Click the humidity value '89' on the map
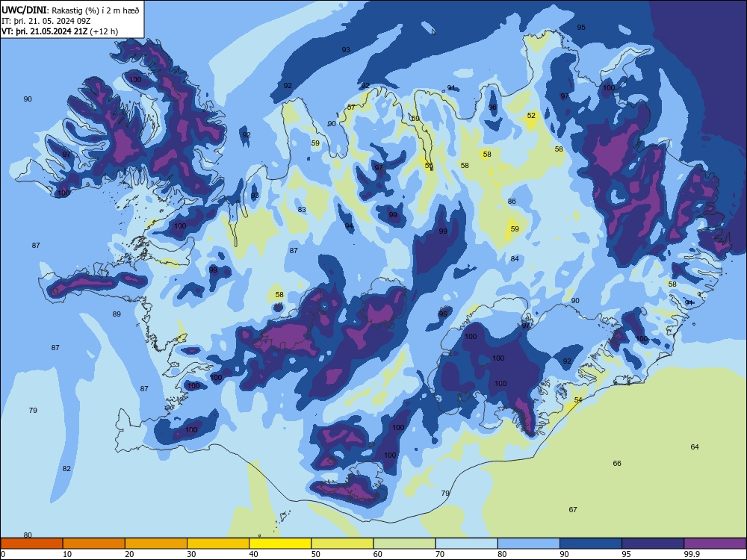This screenshot has height=560, width=747. (x=117, y=314)
